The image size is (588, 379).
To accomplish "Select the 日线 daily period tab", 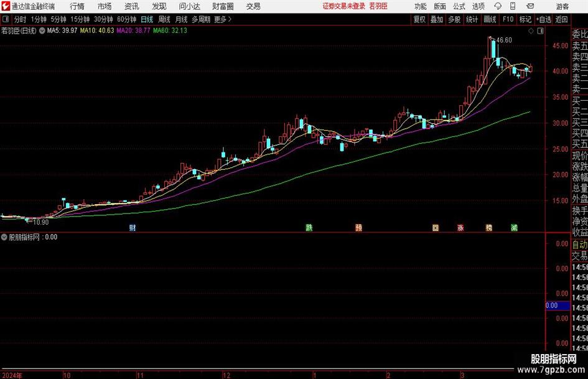I will click(147, 19).
